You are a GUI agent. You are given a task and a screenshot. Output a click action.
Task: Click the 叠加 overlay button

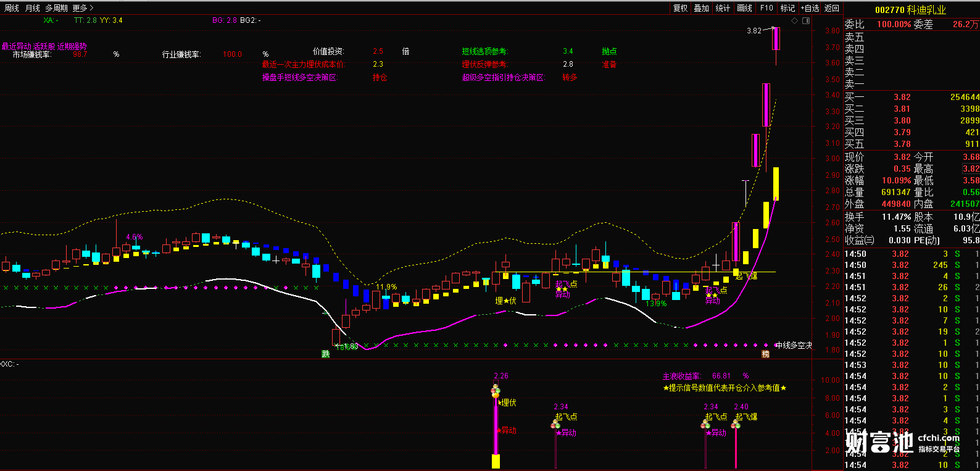pos(701,8)
